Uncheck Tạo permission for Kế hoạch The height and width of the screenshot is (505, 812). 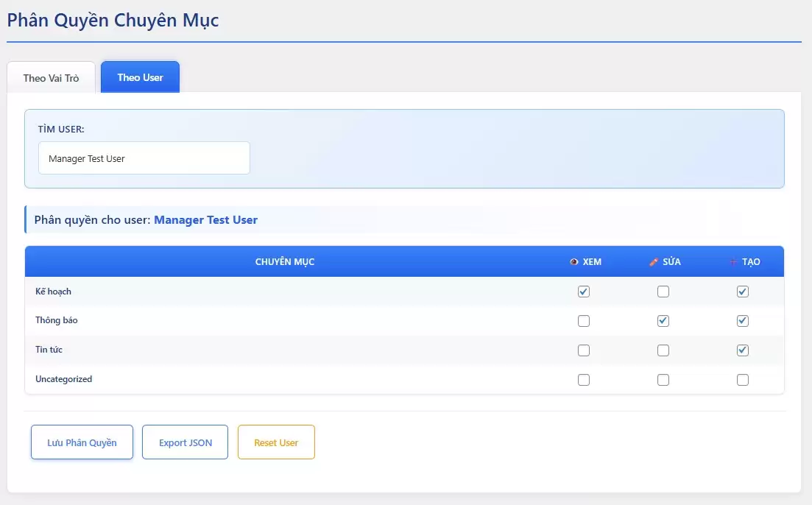click(x=743, y=292)
